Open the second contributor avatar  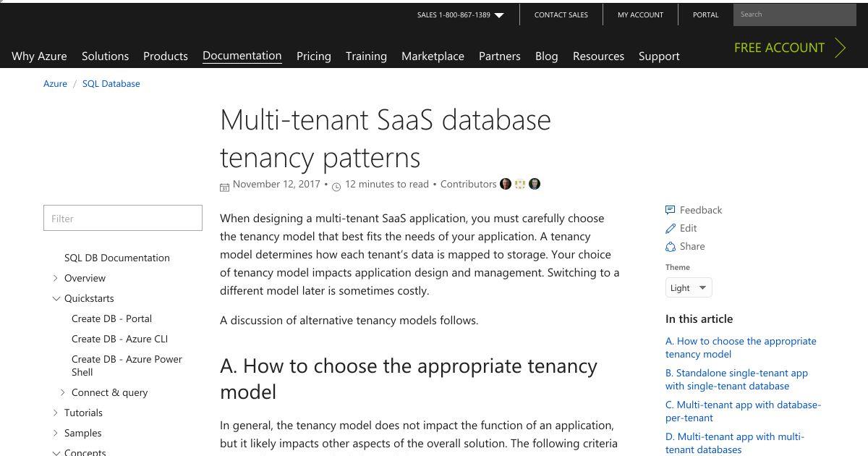[520, 184]
